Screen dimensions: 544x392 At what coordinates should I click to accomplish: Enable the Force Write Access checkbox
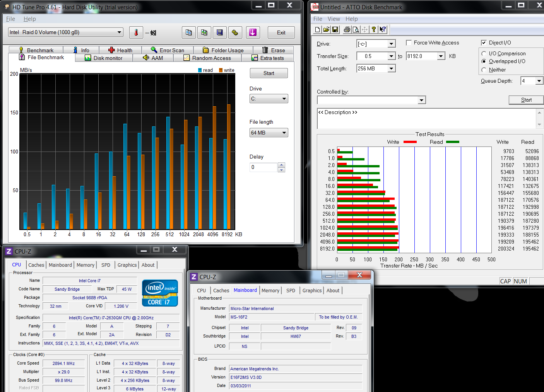point(409,43)
